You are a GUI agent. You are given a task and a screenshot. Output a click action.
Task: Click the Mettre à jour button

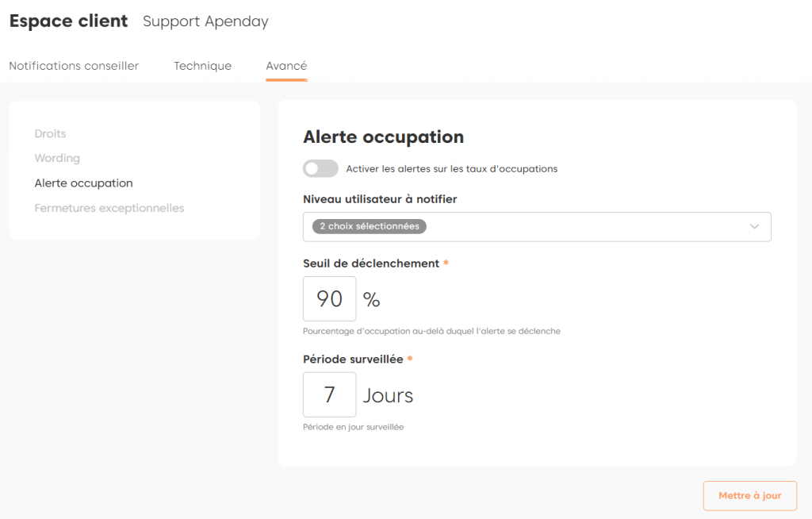[749, 496]
